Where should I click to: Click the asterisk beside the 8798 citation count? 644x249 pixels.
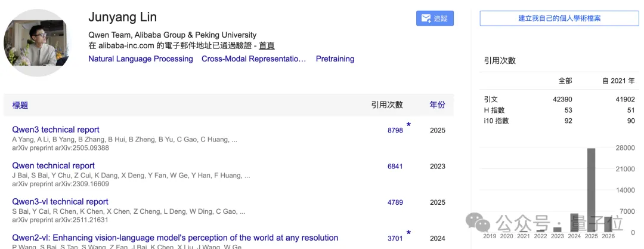pos(408,125)
